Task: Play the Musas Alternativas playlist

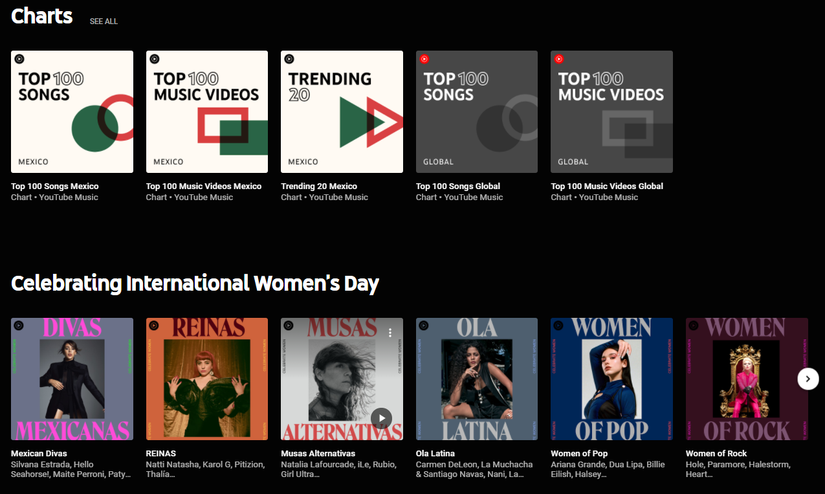Action: [x=381, y=418]
